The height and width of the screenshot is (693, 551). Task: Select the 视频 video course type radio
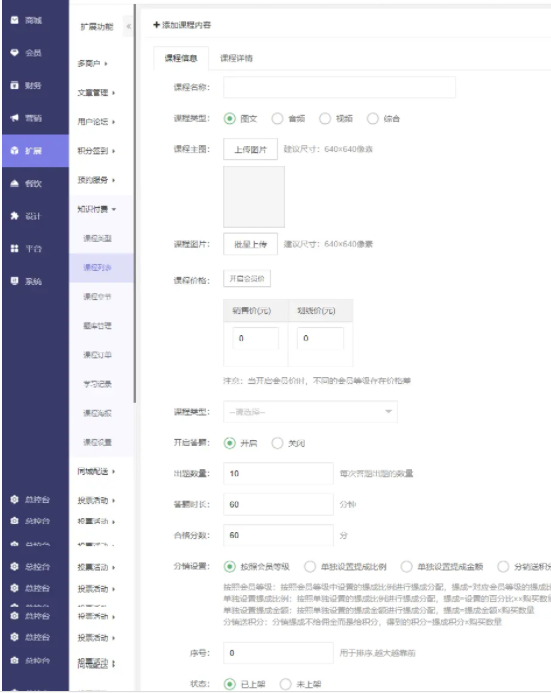tap(325, 118)
